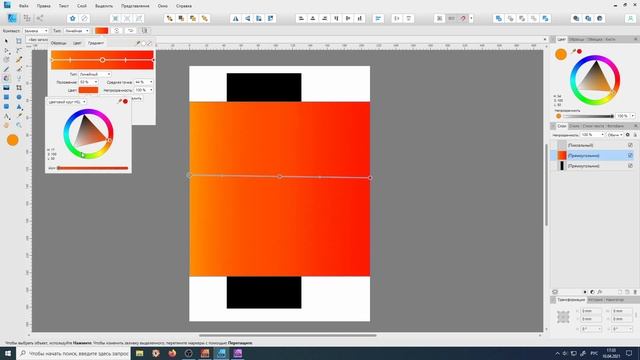
Task: Click the mask layer icon in Layers panel
Action: pyautogui.click(x=584, y=292)
